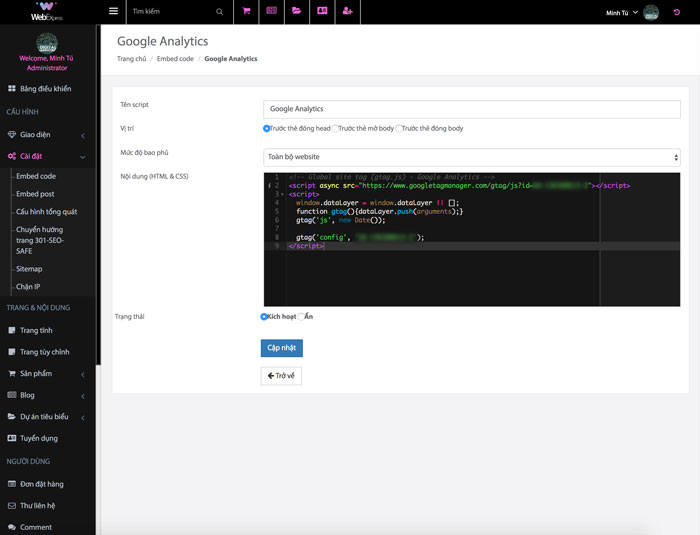This screenshot has height=535, width=700.
Task: Click the Google Analytics breadcrumb text
Action: click(231, 59)
